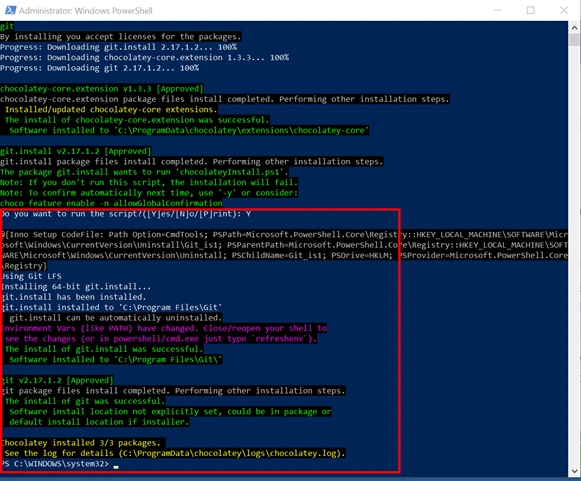The width and height of the screenshot is (581, 481).
Task: Click the scrollbar up arrow
Action: [x=574, y=28]
